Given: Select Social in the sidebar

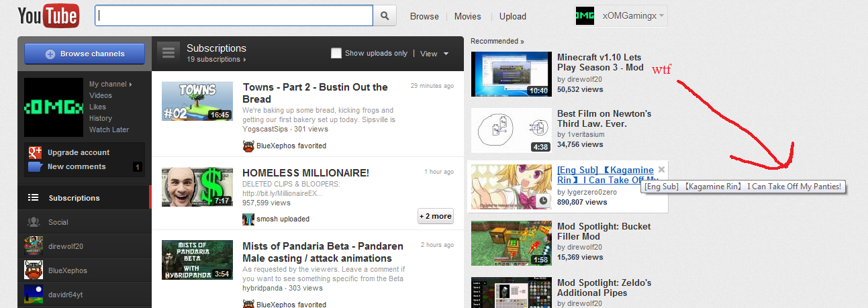Looking at the screenshot, I should 85,222.
